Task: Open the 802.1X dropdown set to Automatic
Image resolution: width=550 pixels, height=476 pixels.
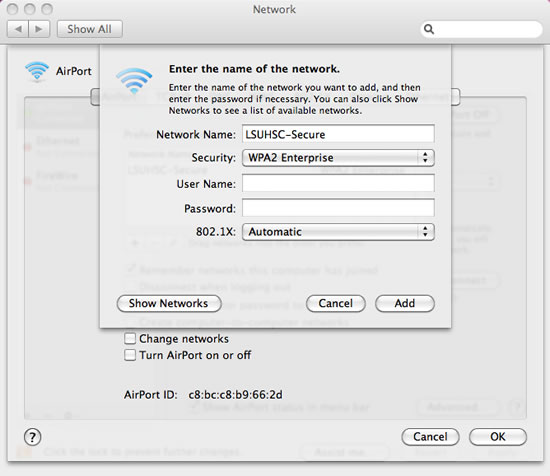Action: click(x=338, y=232)
